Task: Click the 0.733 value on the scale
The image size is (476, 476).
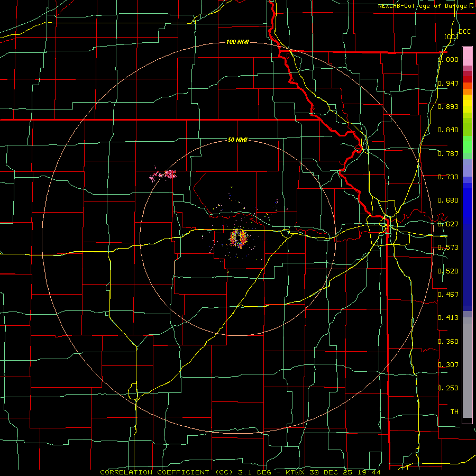Action: pos(448,177)
